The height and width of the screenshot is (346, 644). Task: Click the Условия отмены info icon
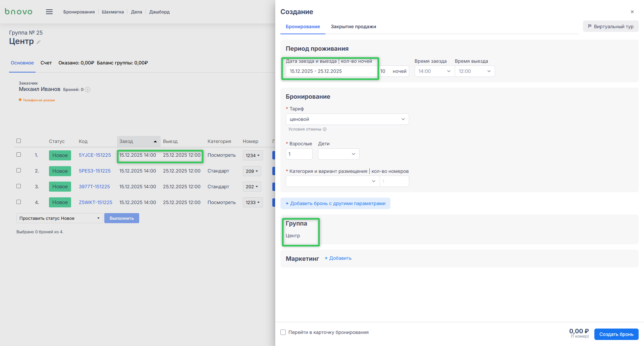[325, 129]
